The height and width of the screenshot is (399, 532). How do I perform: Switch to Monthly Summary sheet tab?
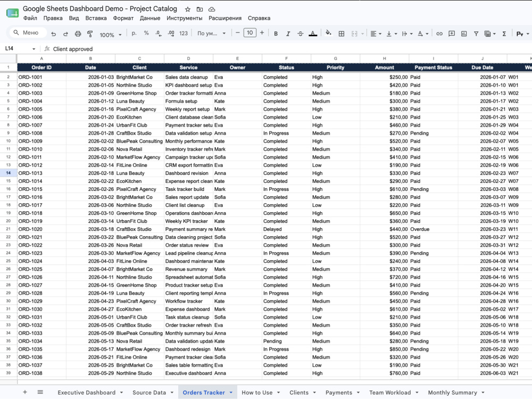point(452,392)
